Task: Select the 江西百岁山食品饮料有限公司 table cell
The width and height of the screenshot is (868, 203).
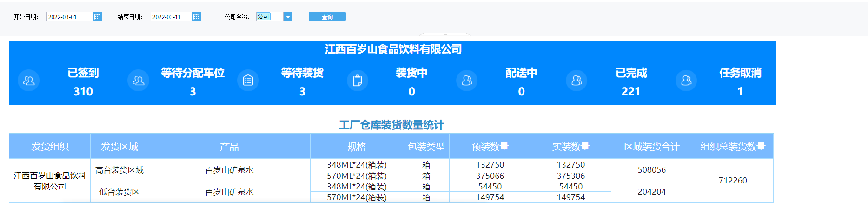Action: 50,181
